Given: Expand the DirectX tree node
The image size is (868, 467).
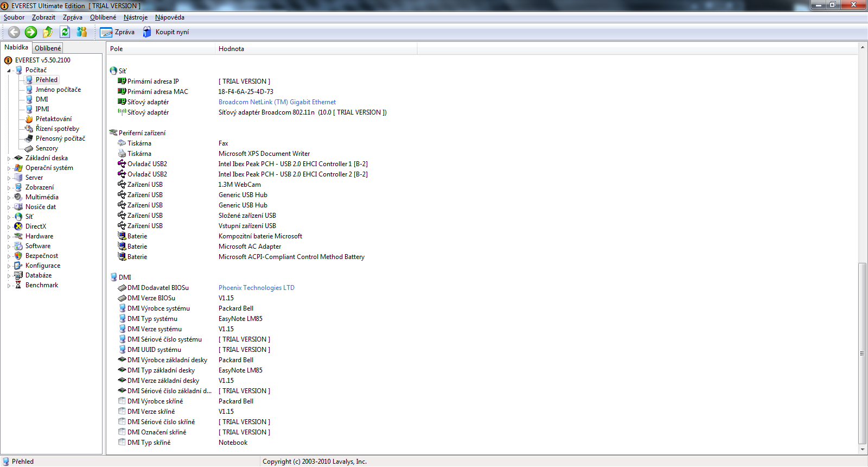Looking at the screenshot, I should tap(9, 227).
